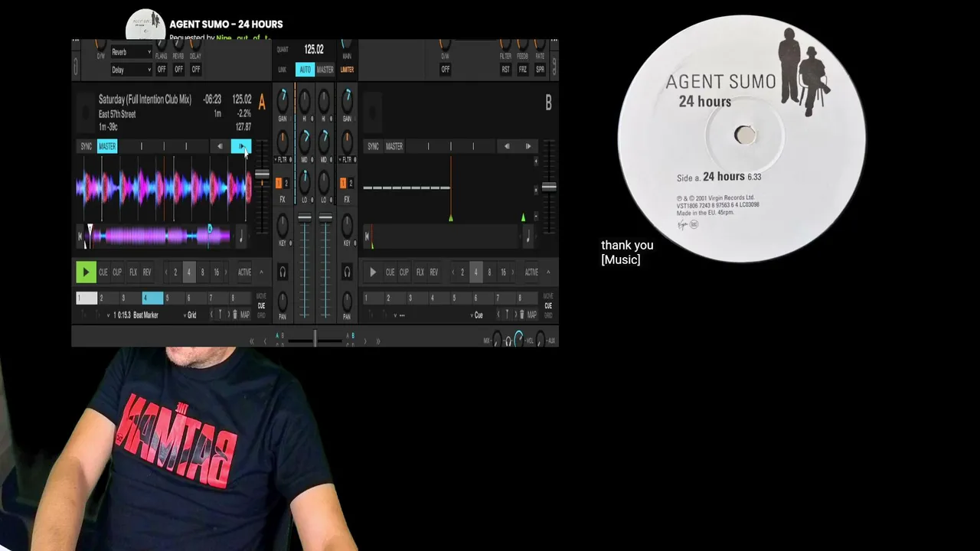This screenshot has width=980, height=551.
Task: Decrease loop size range on deck A
Action: pos(166,272)
